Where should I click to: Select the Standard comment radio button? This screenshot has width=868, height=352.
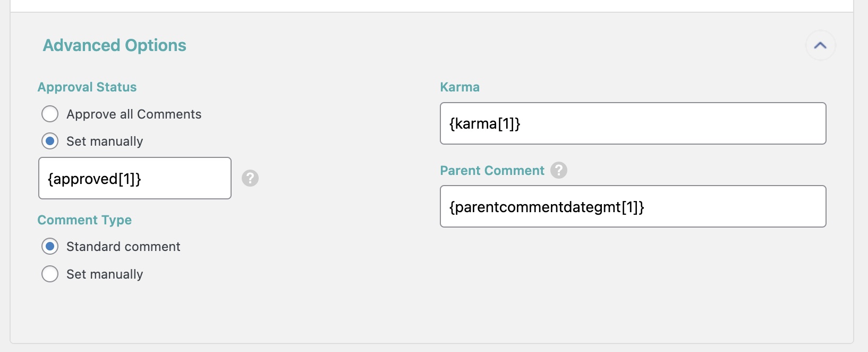[50, 246]
